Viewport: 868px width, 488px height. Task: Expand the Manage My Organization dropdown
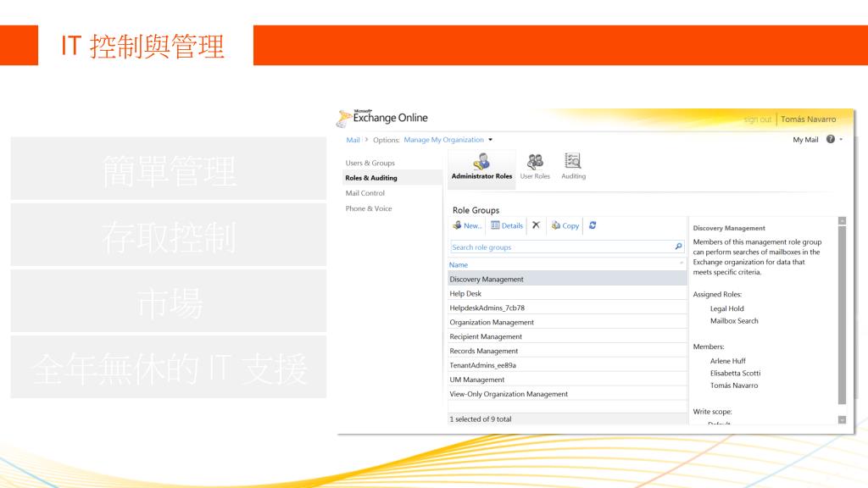click(x=491, y=140)
